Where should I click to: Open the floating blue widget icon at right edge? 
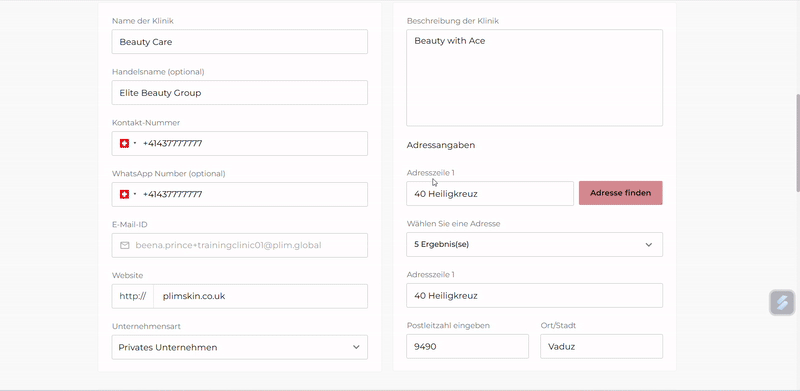click(782, 303)
